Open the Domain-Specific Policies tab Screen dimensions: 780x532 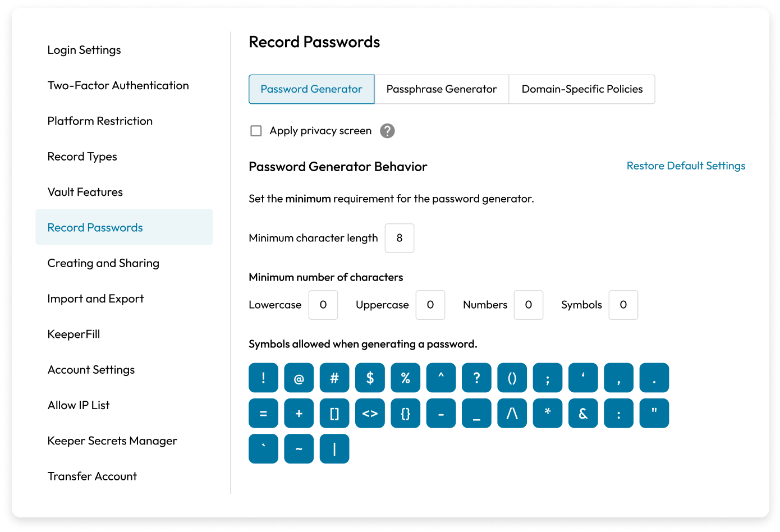(x=582, y=89)
